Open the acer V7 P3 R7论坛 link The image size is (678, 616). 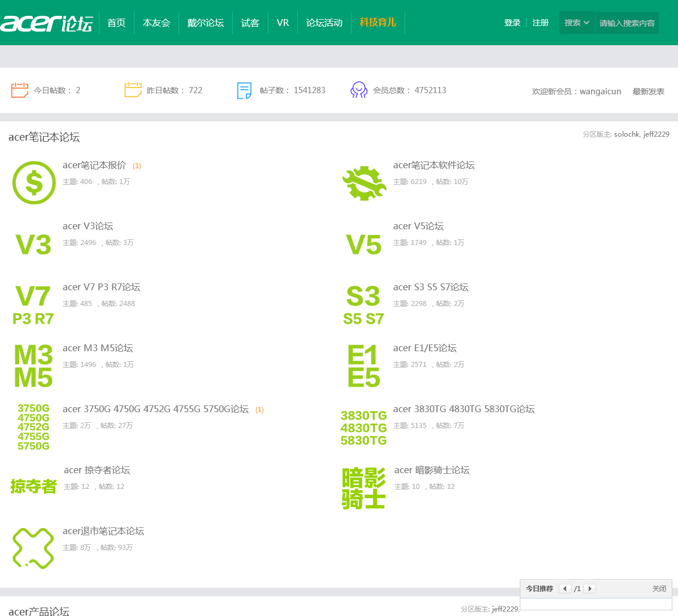pyautogui.click(x=102, y=287)
